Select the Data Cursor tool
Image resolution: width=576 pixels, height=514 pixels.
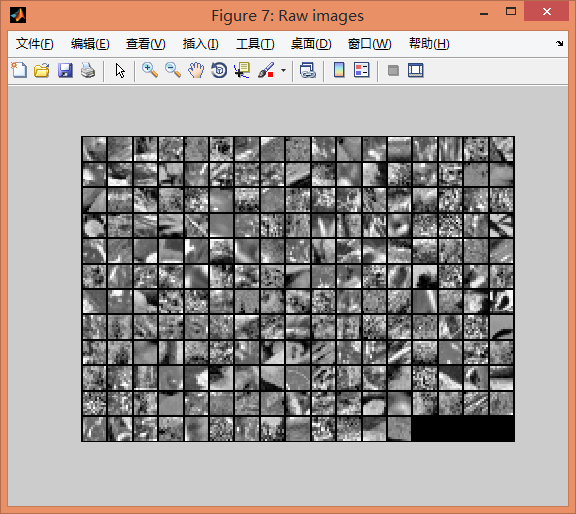tap(242, 70)
